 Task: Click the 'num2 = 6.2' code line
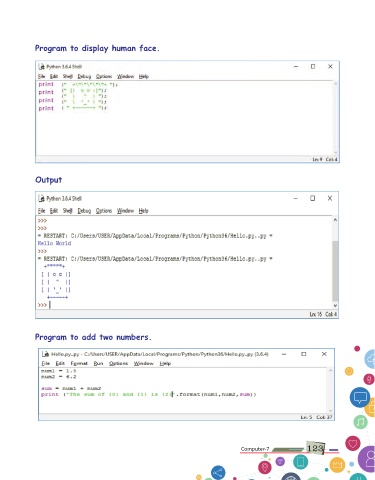tap(59, 377)
